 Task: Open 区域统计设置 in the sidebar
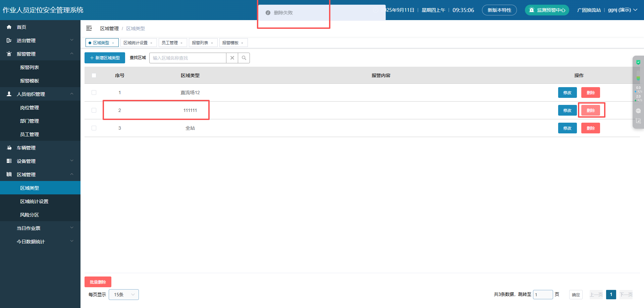click(40, 201)
